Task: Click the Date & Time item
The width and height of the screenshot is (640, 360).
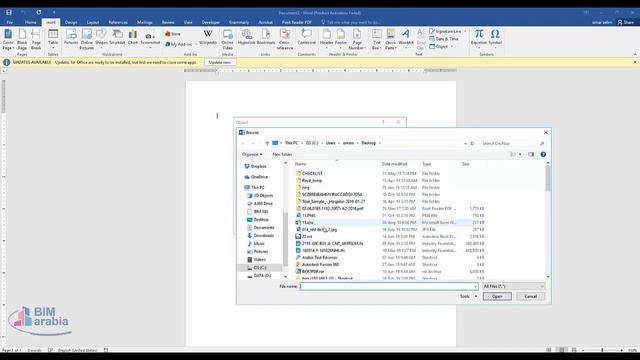Action: 444,39
